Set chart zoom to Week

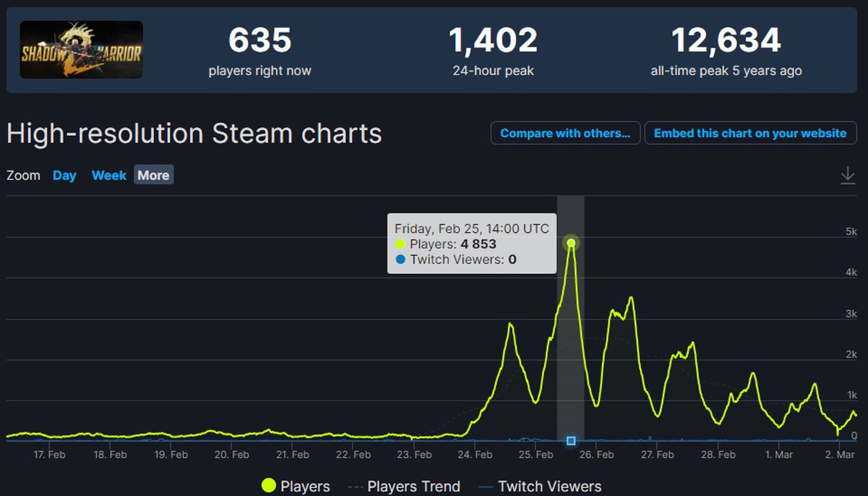(x=109, y=176)
